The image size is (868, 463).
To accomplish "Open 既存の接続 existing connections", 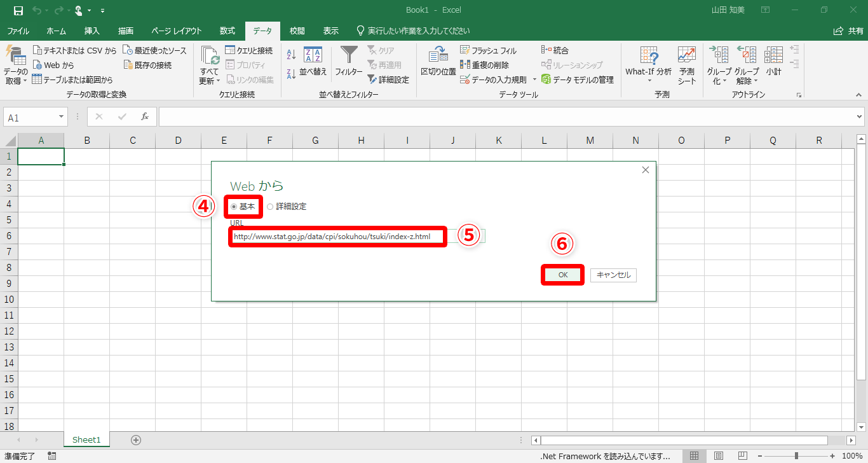I will click(147, 65).
